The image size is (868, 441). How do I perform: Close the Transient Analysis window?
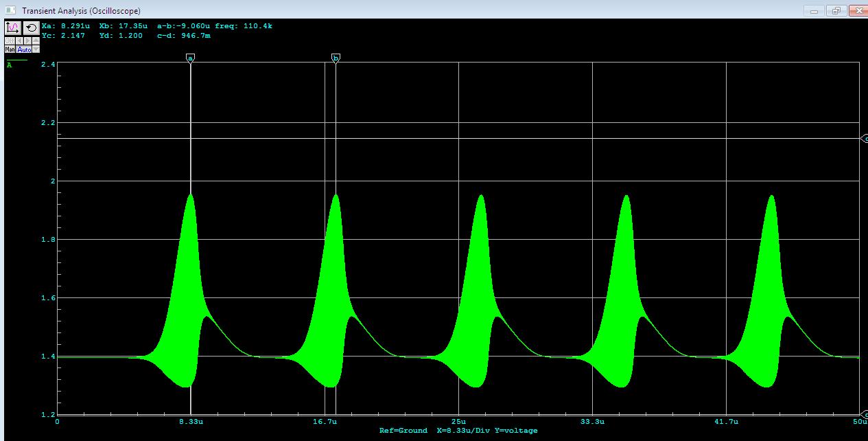tap(858, 10)
